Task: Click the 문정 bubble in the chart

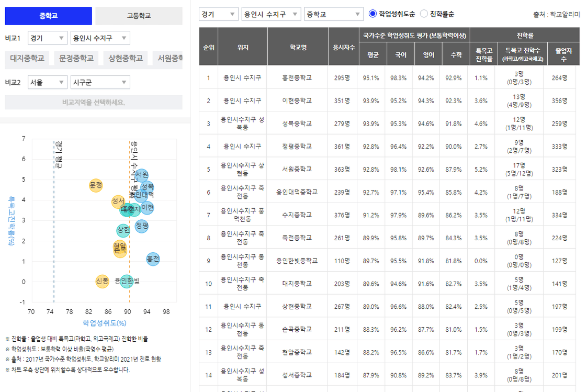Action: (96, 185)
